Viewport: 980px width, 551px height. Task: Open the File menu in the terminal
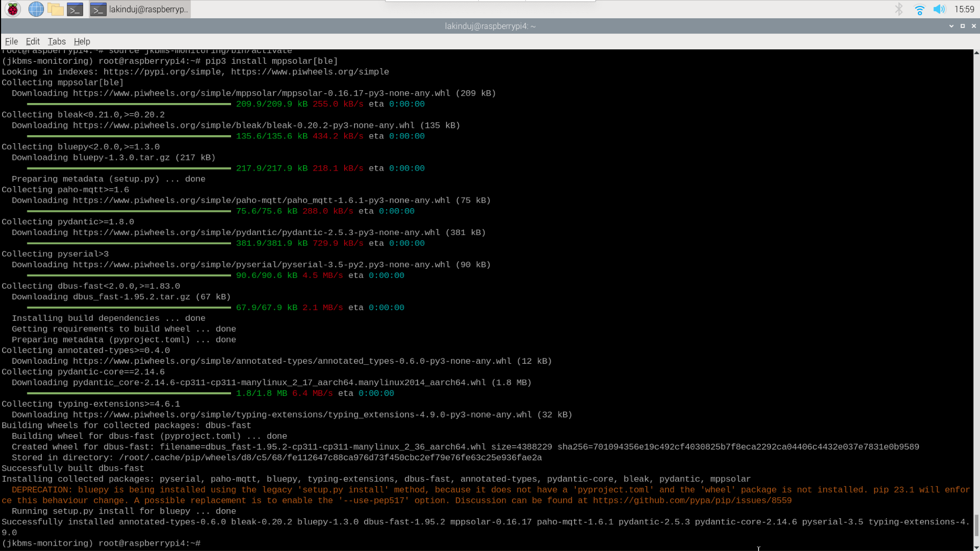[x=11, y=41]
